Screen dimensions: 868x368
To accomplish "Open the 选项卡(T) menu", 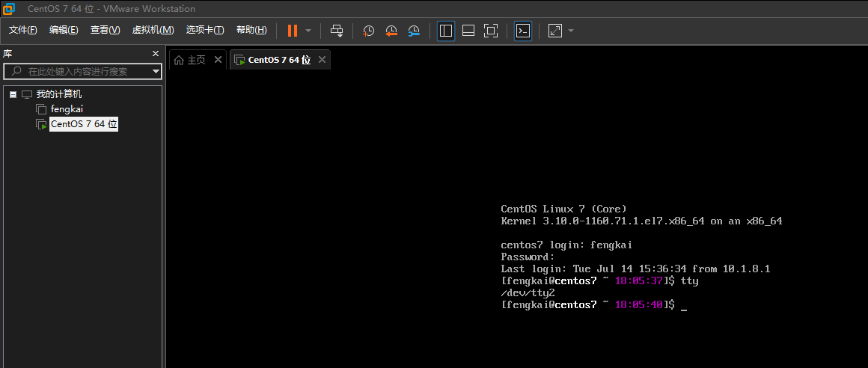I will click(x=205, y=30).
